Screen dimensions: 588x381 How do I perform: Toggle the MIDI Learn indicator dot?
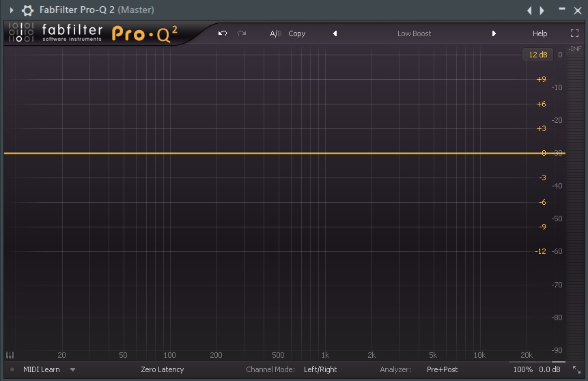(x=12, y=370)
